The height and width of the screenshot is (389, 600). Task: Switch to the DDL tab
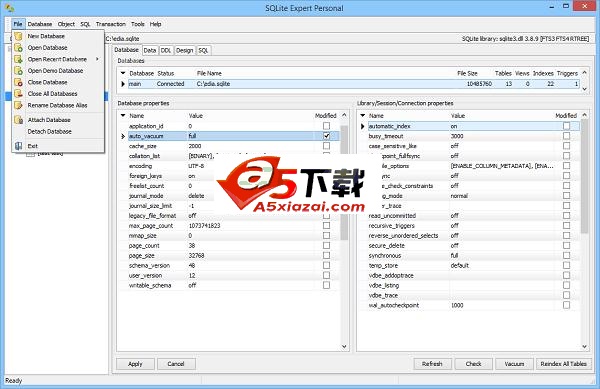tap(166, 50)
